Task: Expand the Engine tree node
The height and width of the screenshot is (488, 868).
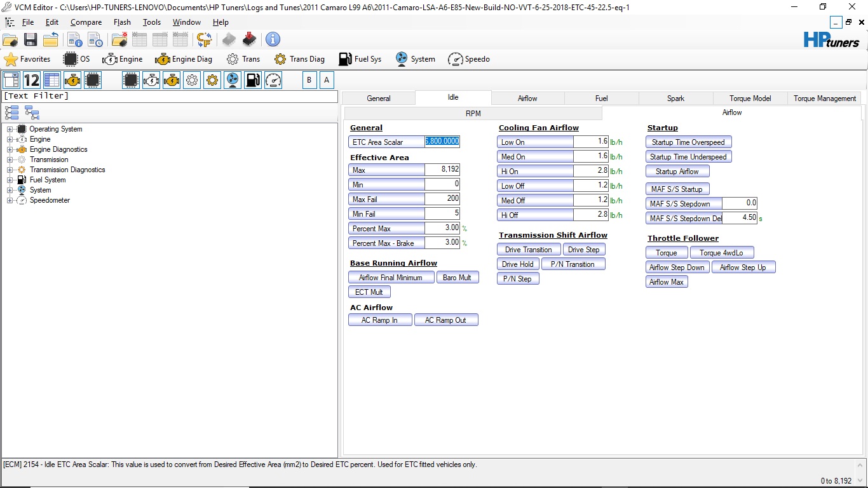Action: (x=10, y=139)
